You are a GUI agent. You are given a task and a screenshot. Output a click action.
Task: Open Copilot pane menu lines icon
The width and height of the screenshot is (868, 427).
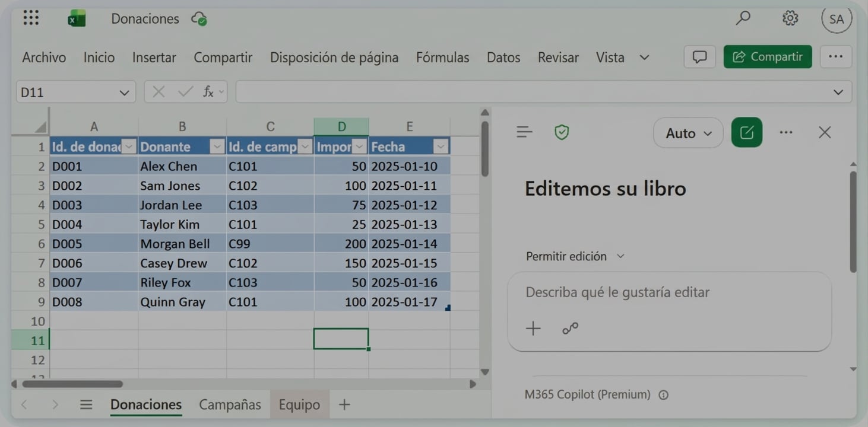(524, 132)
